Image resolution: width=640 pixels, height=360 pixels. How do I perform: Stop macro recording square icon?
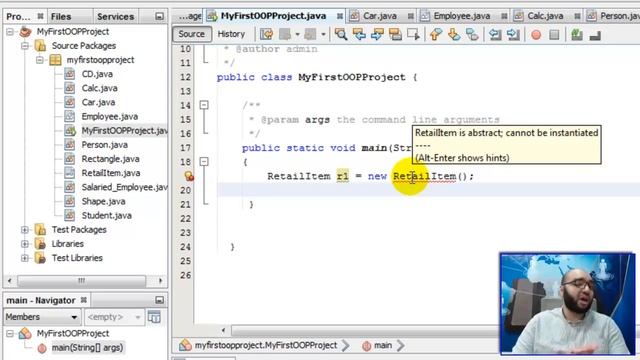point(554,35)
